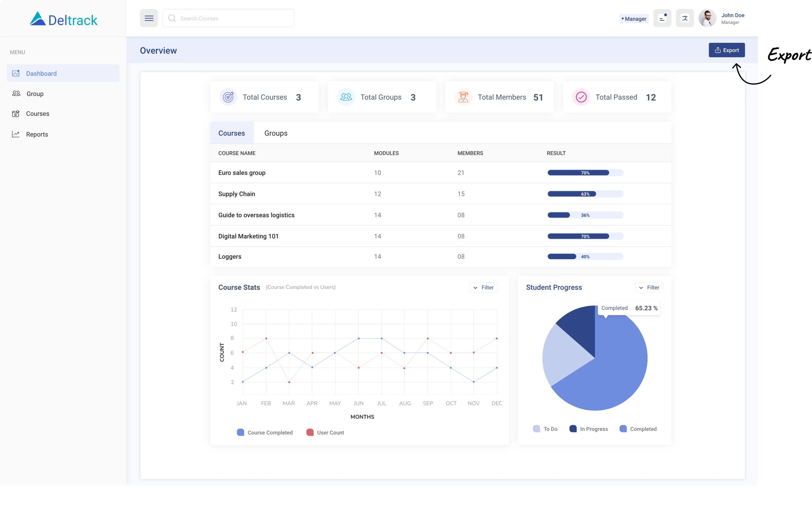Click the Total Passed checkmark icon
The height and width of the screenshot is (505, 812).
point(581,97)
